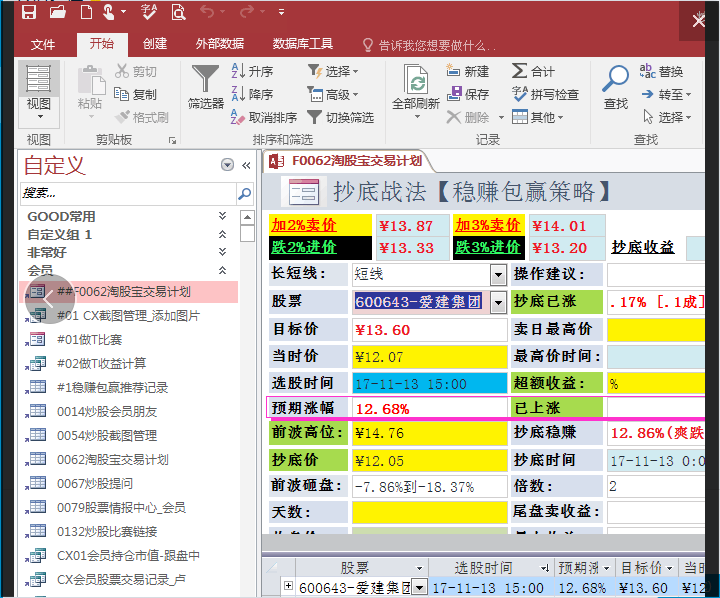Open the 高级 advanced filter dropdown
The image size is (720, 598).
[333, 94]
